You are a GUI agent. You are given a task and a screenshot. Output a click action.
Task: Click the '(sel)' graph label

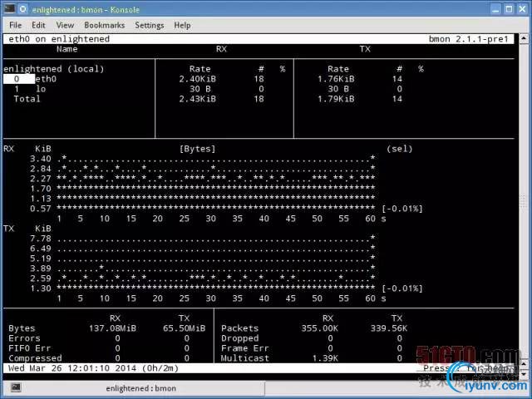click(399, 149)
